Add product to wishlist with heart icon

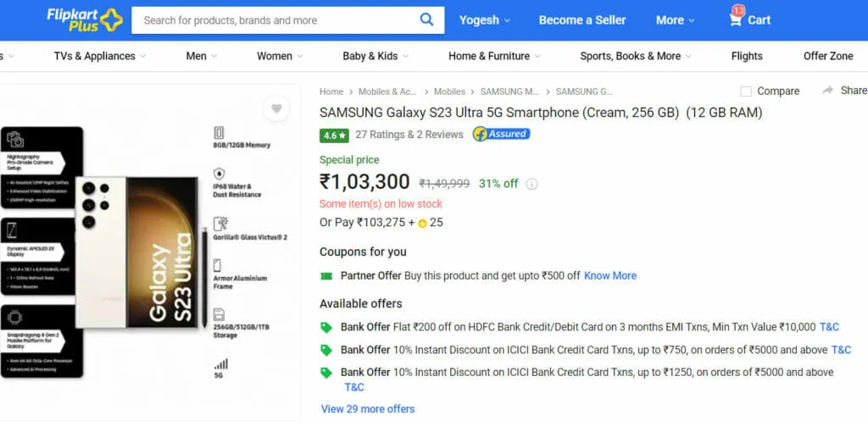pyautogui.click(x=276, y=108)
